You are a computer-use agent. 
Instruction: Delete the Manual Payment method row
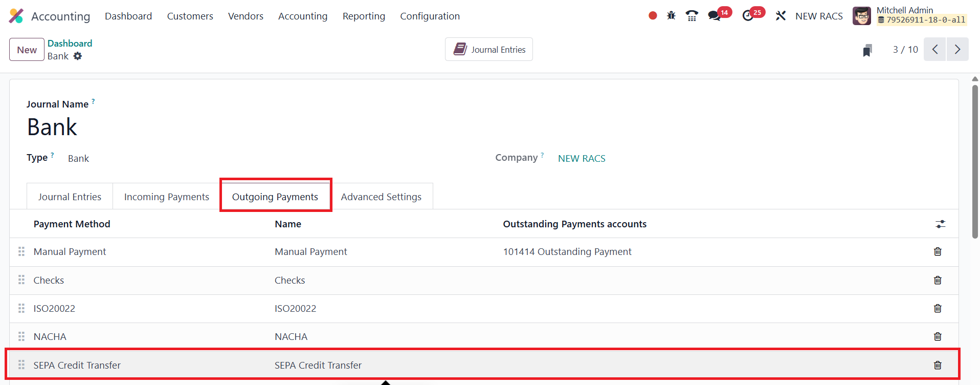pos(938,252)
